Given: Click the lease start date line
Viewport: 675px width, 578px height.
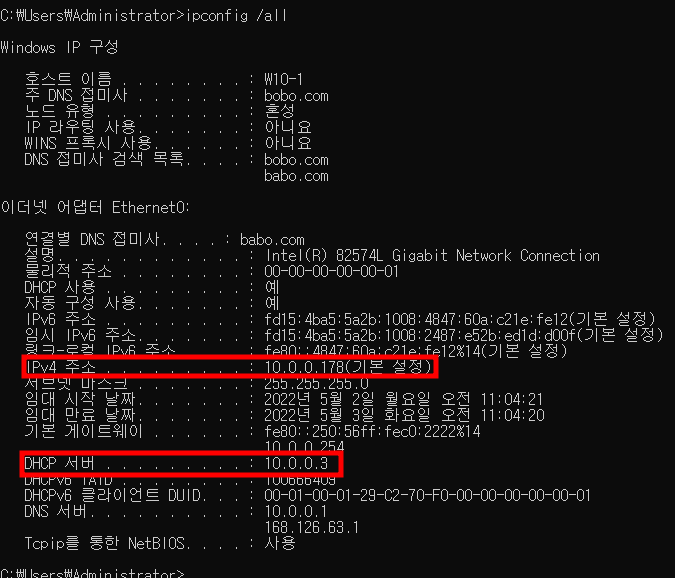Looking at the screenshot, I should (x=284, y=399).
